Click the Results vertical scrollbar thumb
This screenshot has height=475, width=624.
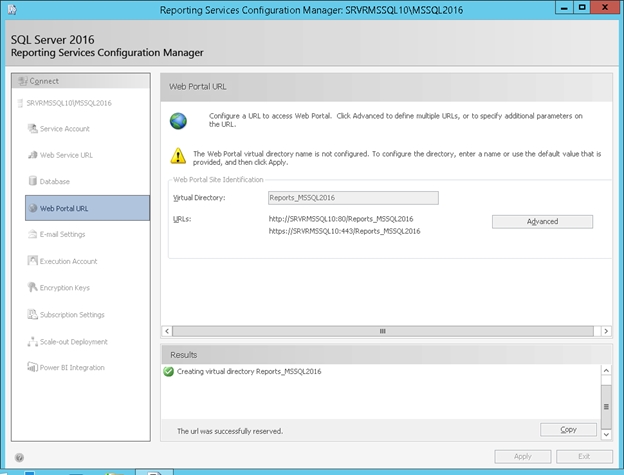click(x=606, y=407)
